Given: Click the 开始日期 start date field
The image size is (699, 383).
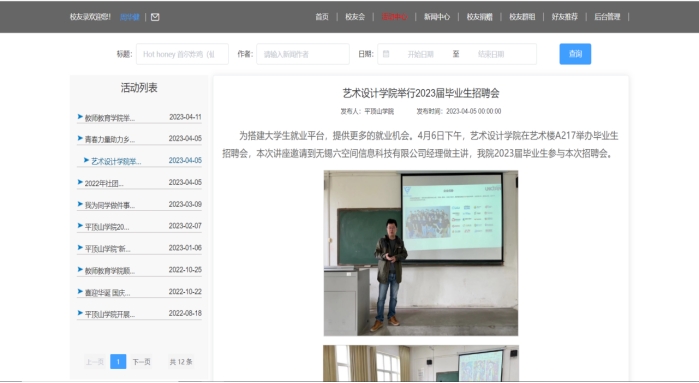Looking at the screenshot, I should [x=420, y=54].
